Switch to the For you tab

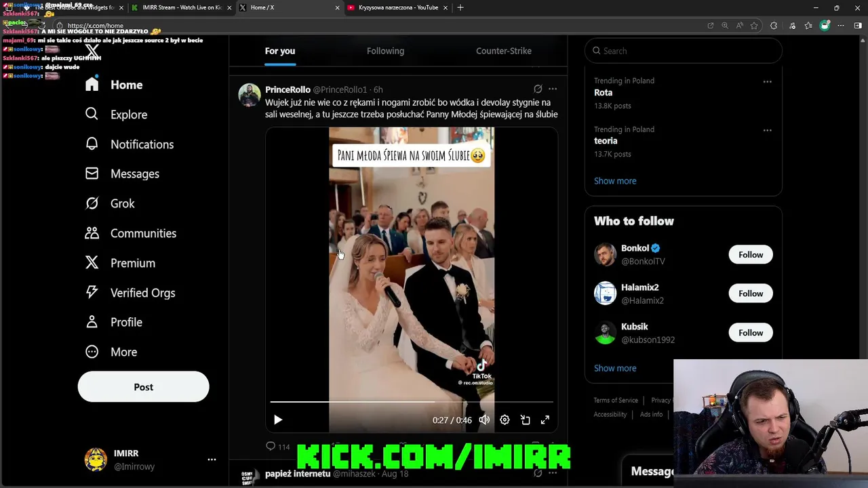click(x=280, y=51)
